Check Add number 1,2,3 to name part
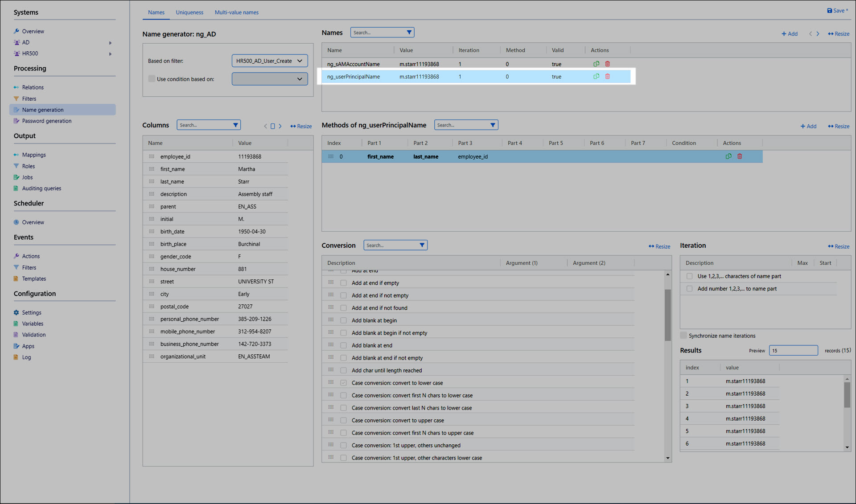This screenshot has width=856, height=504. click(690, 289)
